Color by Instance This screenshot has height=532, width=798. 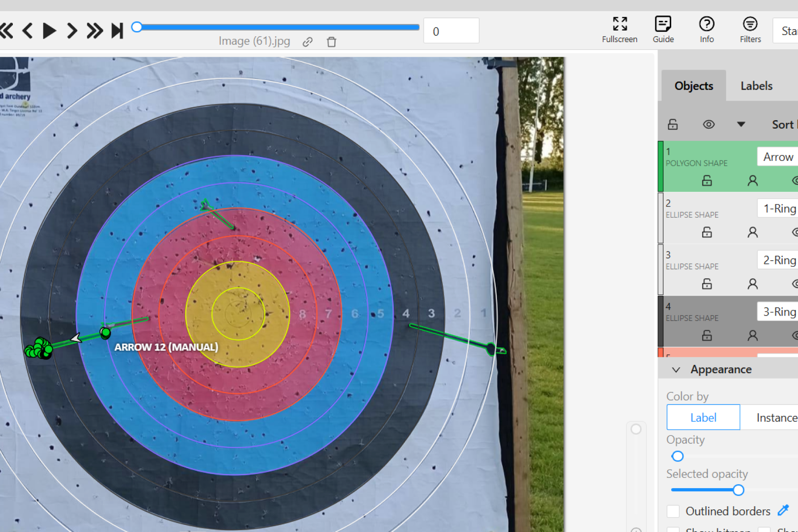[x=776, y=418]
